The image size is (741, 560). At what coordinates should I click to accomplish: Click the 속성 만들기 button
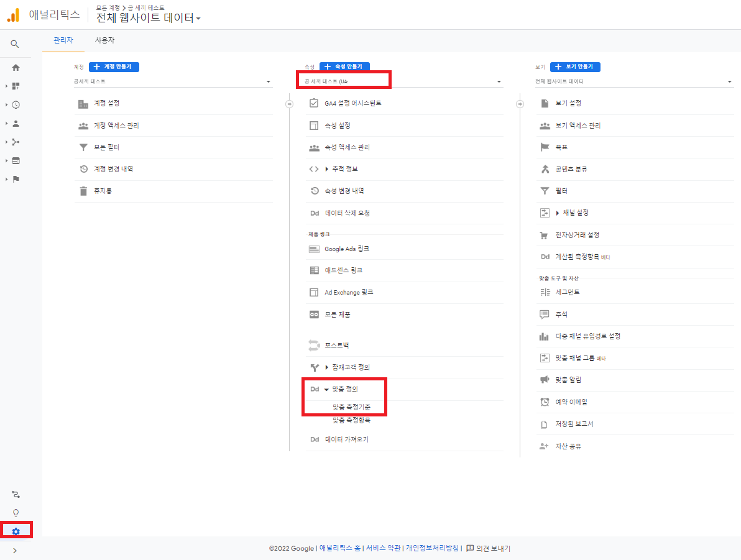[x=346, y=66]
